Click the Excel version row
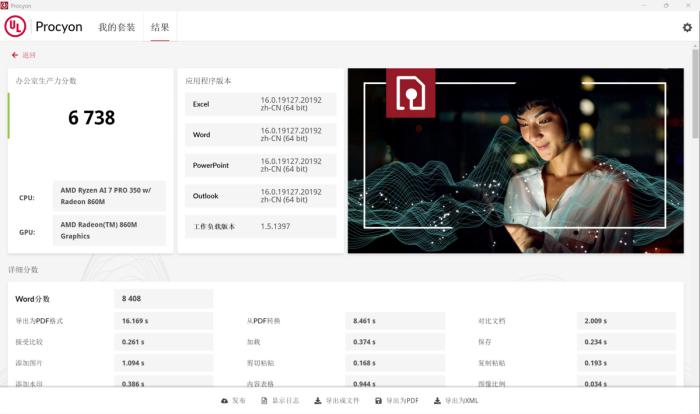 pyautogui.click(x=261, y=104)
